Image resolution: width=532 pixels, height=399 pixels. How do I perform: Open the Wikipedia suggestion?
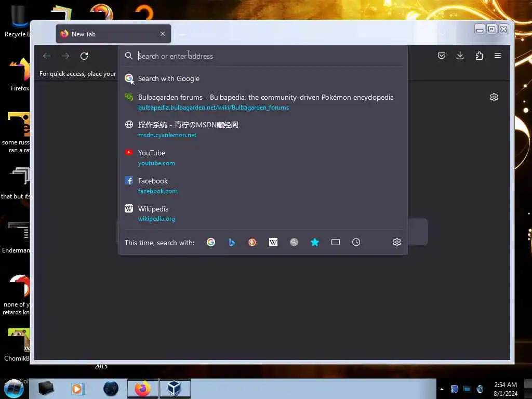262,214
